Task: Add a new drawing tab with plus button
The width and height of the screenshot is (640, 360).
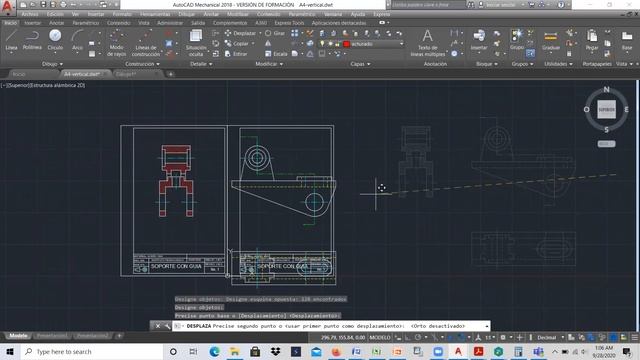Action: point(171,74)
